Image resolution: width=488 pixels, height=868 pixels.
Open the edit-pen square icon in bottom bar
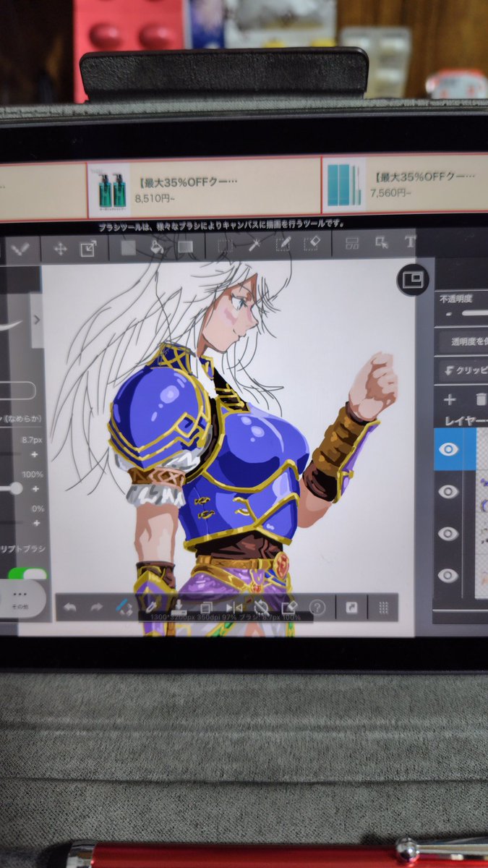click(x=289, y=608)
